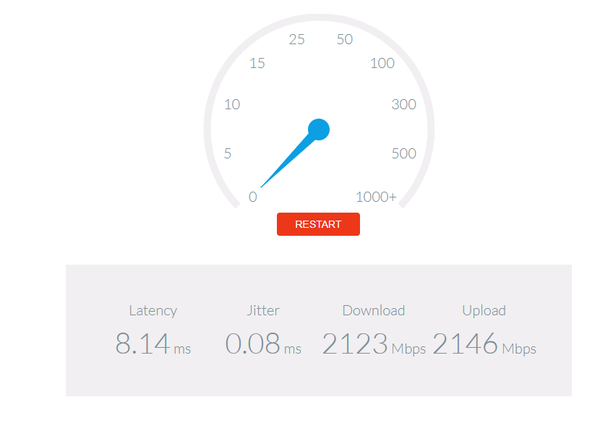Click the 25 mark on gauge
Screen dimensions: 600x426
(297, 39)
